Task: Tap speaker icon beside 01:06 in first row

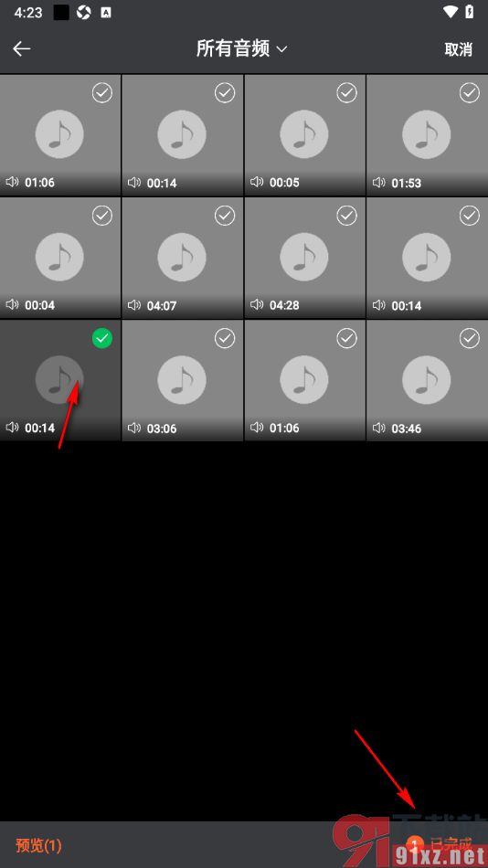Action: 12,182
